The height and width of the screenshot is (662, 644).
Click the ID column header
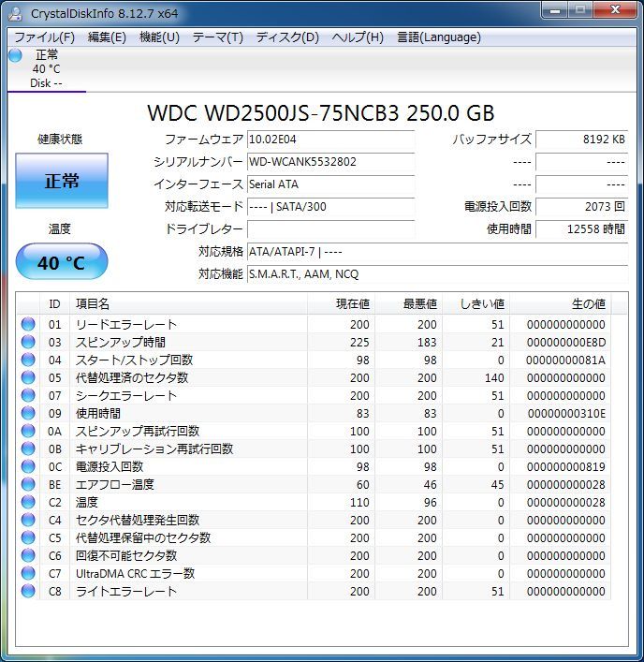[55, 304]
